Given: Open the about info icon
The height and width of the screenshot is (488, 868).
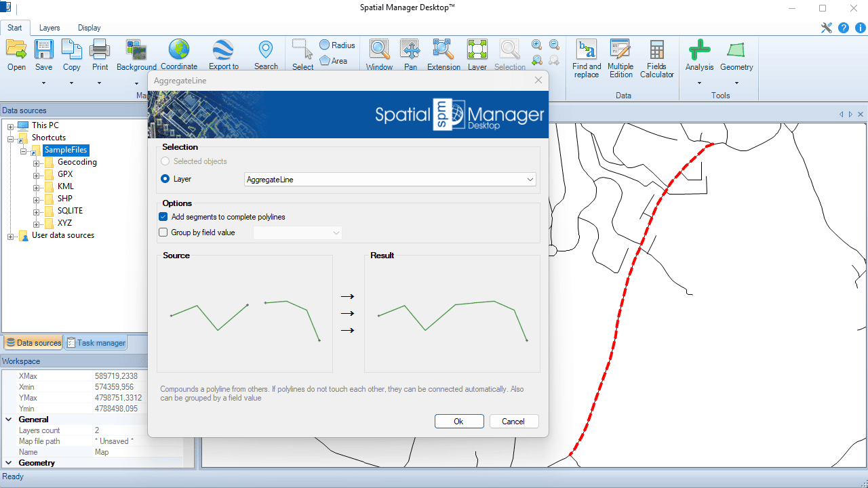Looking at the screenshot, I should [x=860, y=28].
